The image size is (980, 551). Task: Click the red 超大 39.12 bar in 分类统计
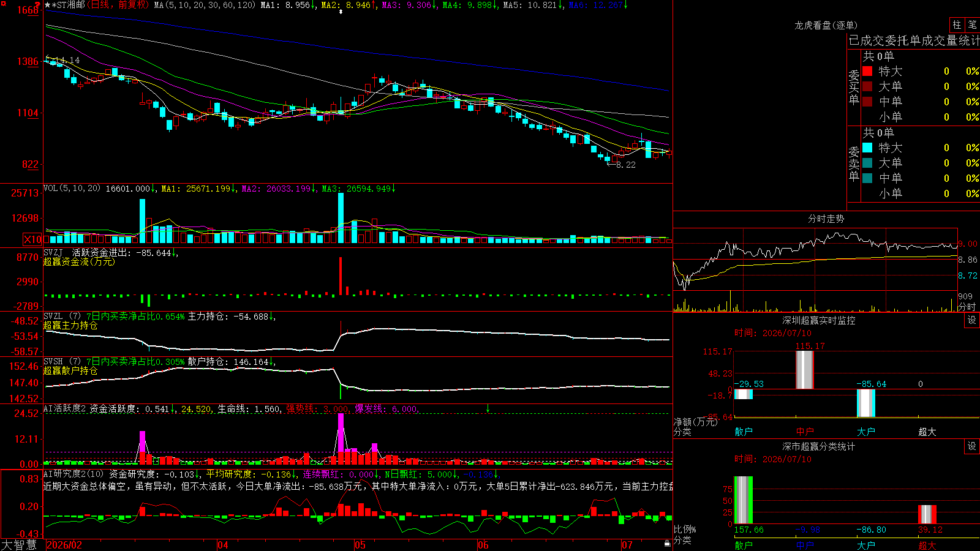(927, 514)
